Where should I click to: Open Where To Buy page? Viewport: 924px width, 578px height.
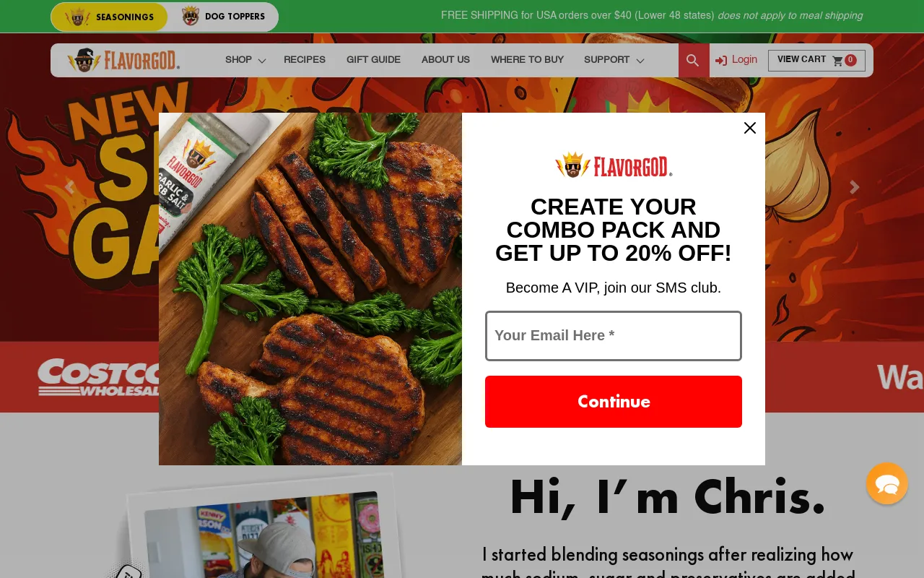tap(527, 61)
